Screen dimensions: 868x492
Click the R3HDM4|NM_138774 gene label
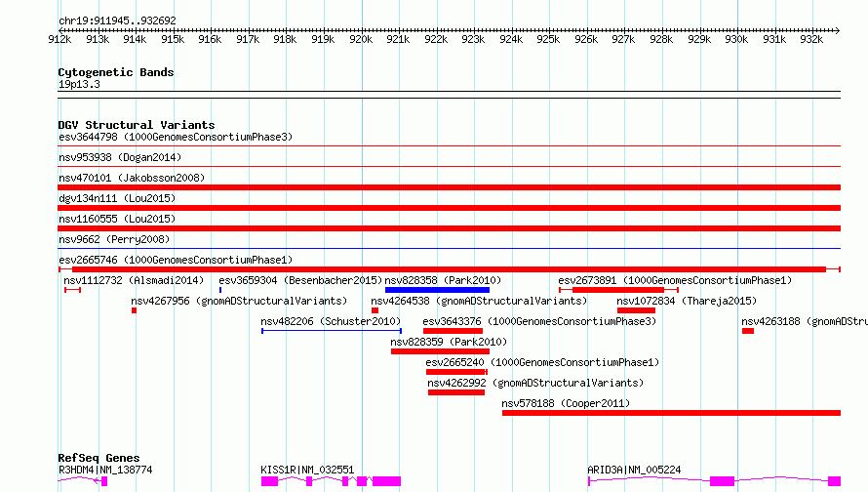[x=105, y=470]
